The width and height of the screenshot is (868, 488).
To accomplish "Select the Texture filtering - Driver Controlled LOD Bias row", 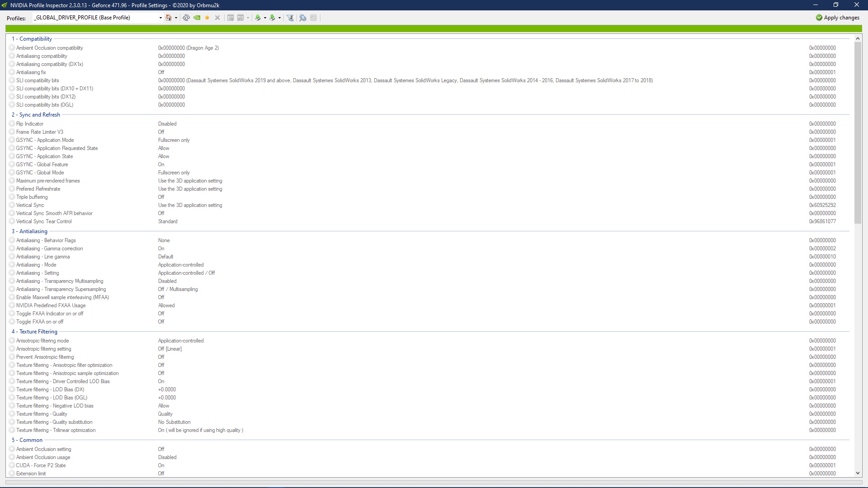I will [429, 381].
